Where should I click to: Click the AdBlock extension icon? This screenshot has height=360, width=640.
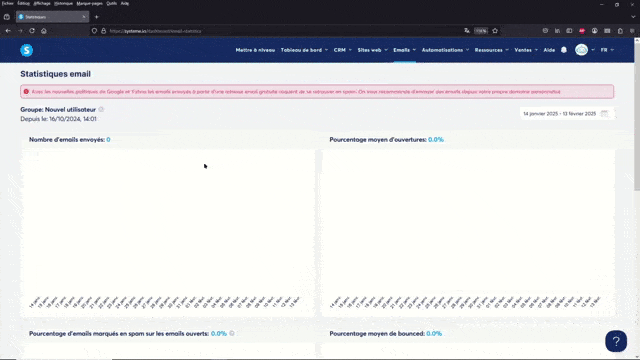click(582, 31)
